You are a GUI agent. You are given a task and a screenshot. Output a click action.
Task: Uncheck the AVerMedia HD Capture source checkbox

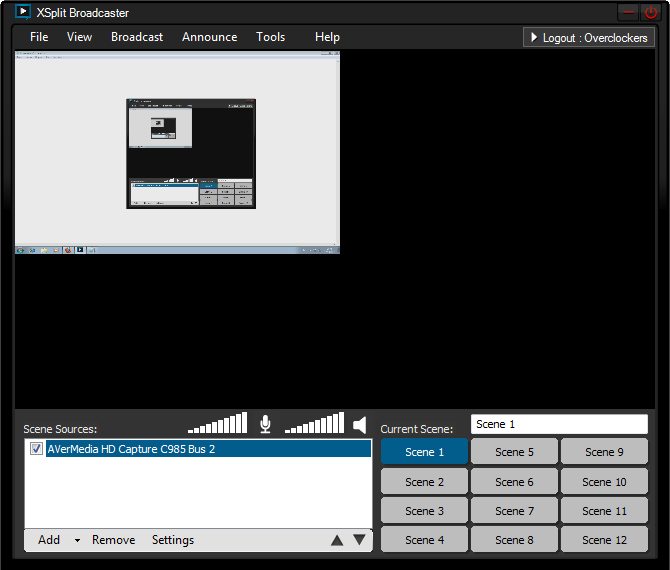click(36, 449)
